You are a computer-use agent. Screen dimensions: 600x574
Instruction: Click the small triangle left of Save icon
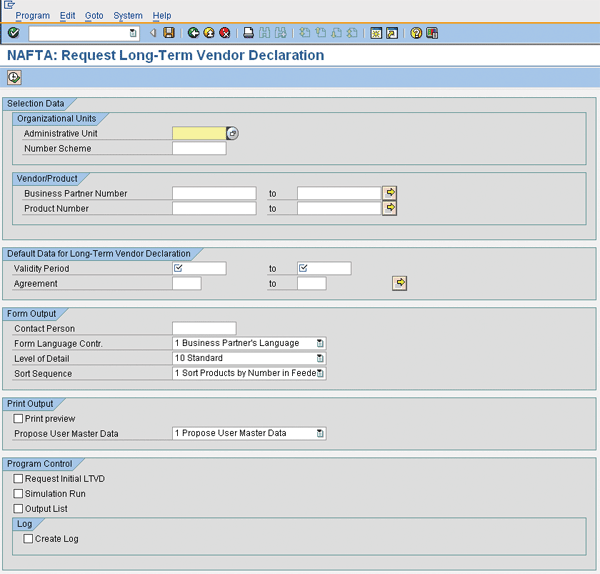coord(153,33)
